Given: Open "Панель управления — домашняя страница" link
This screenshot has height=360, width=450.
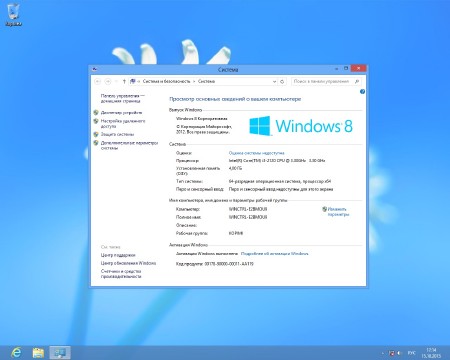Looking at the screenshot, I should (x=122, y=98).
